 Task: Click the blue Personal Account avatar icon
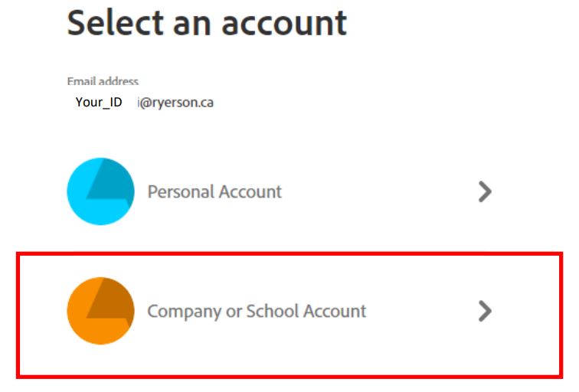[100, 191]
